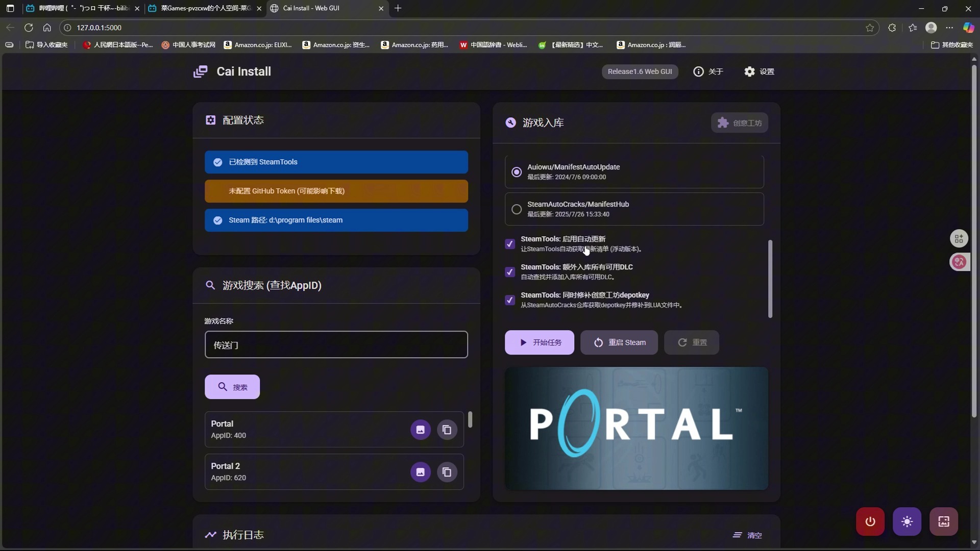Open the 关于 (About) info page
Screen dimensions: 980x551
[x=708, y=71]
